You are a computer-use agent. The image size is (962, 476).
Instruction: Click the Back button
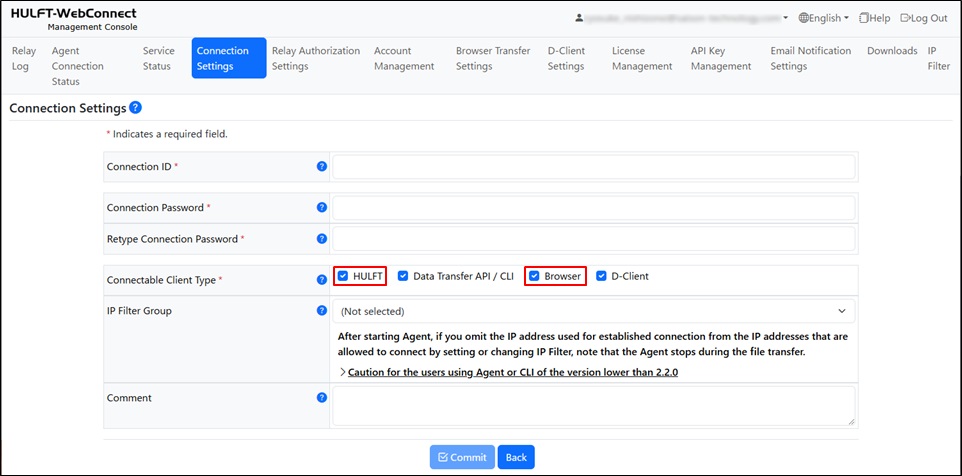(516, 457)
